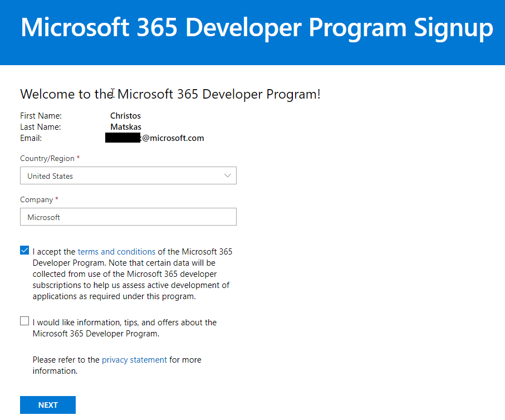Open the privacy statement link

(134, 360)
